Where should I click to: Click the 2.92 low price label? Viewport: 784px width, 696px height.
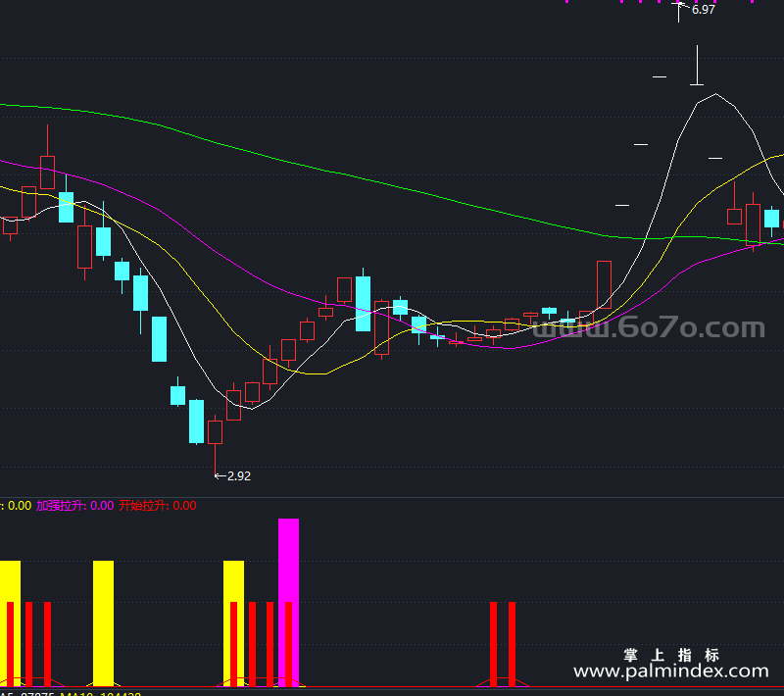(x=239, y=476)
